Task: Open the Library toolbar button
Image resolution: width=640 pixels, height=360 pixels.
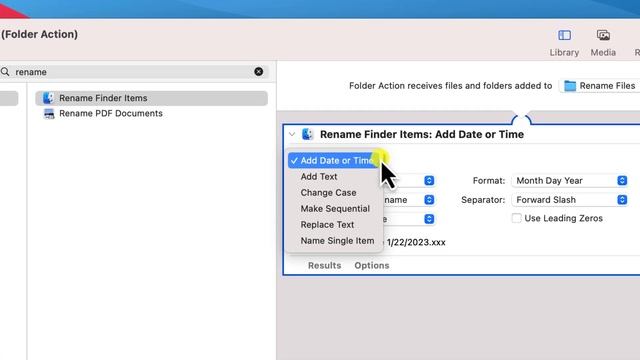Action: click(564, 43)
